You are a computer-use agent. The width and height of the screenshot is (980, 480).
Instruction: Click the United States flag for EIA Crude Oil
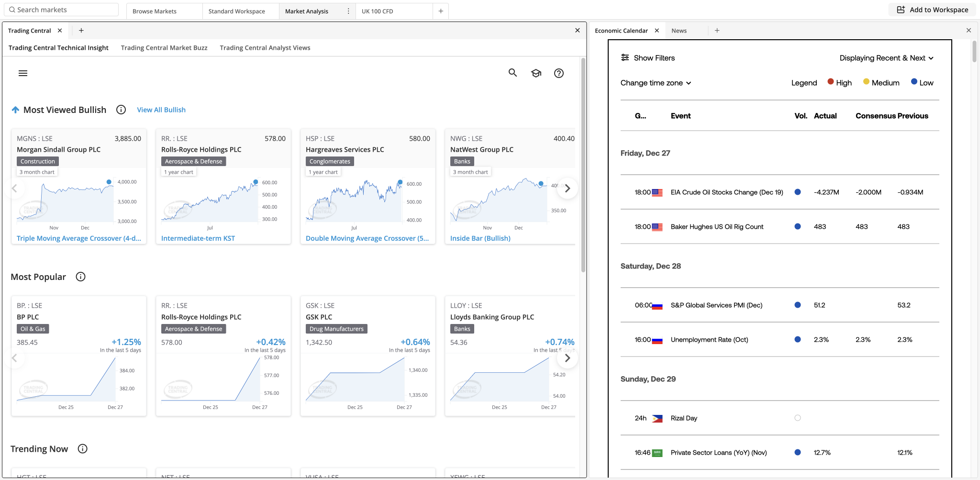point(657,192)
